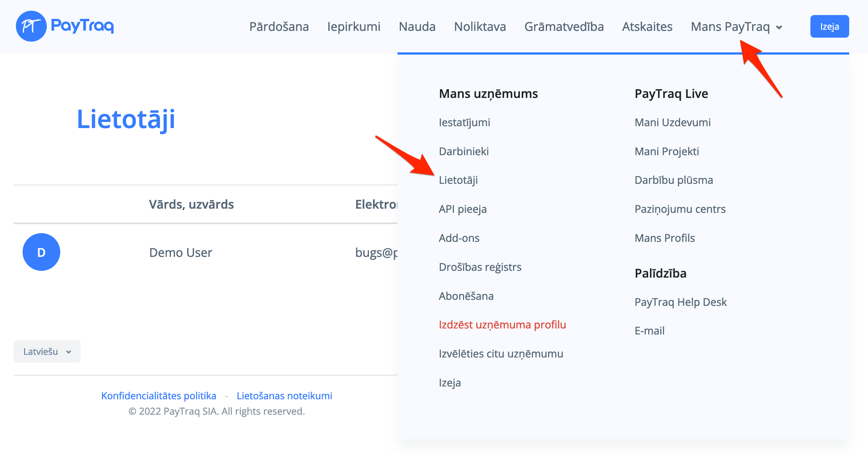Expand the Mans PayTraq dropdown menu
868x455 pixels.
(736, 27)
